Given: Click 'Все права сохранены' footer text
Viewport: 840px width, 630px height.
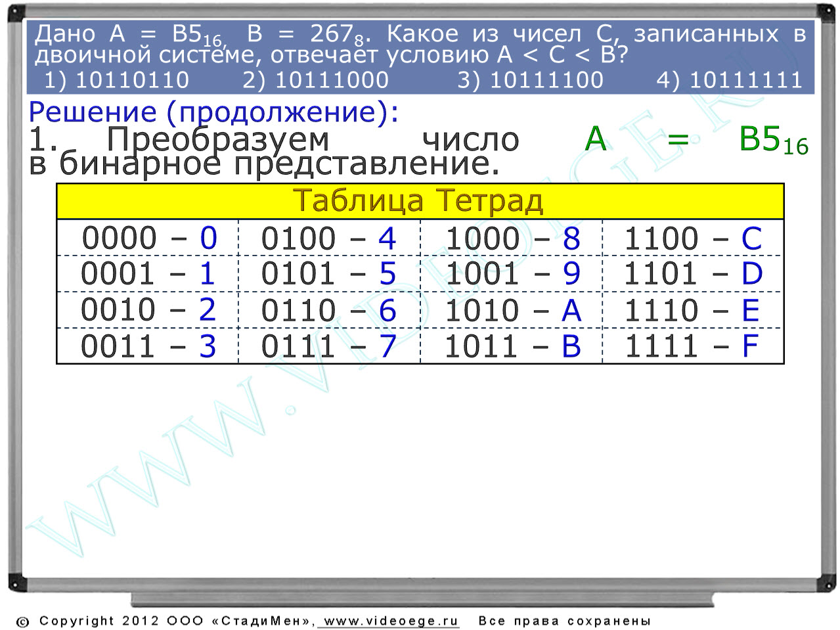Looking at the screenshot, I should pos(564,621).
